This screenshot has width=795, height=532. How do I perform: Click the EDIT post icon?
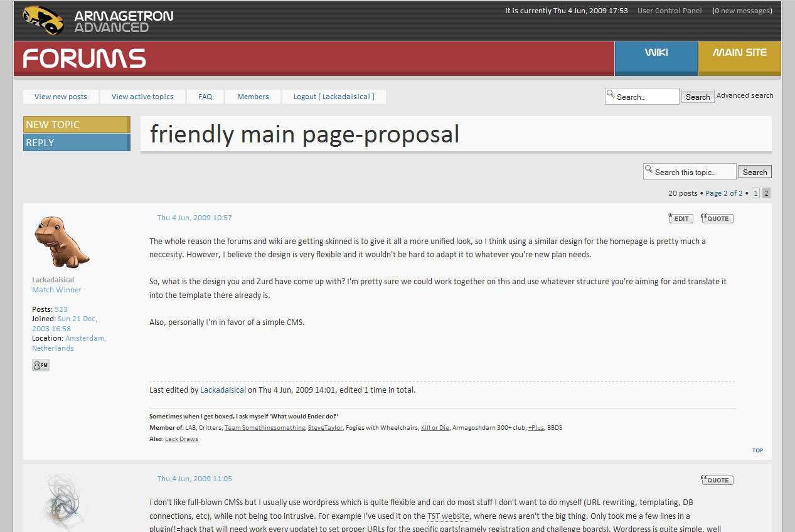pyautogui.click(x=681, y=218)
